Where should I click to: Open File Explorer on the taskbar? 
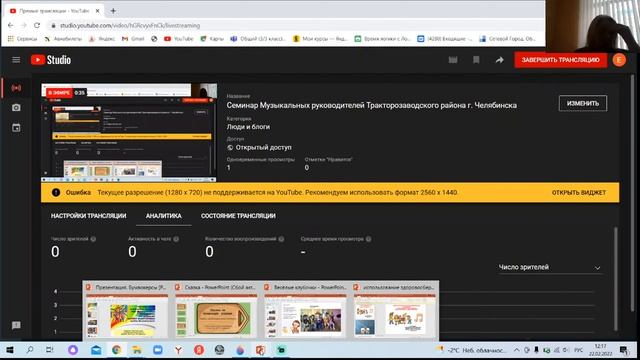click(x=136, y=350)
